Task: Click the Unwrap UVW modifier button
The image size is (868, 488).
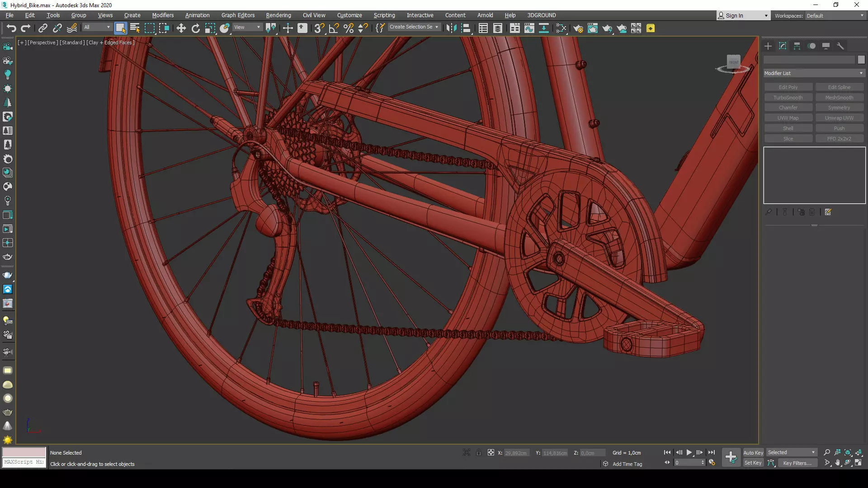Action: (x=839, y=118)
